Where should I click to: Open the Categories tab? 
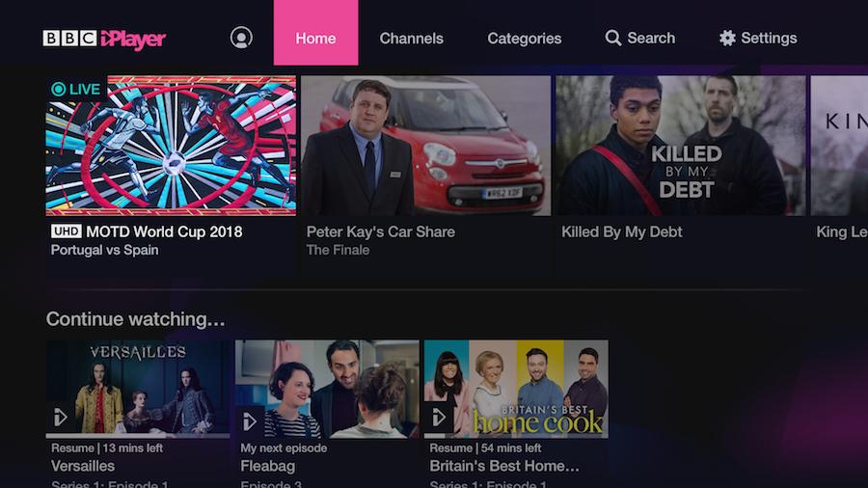coord(525,39)
